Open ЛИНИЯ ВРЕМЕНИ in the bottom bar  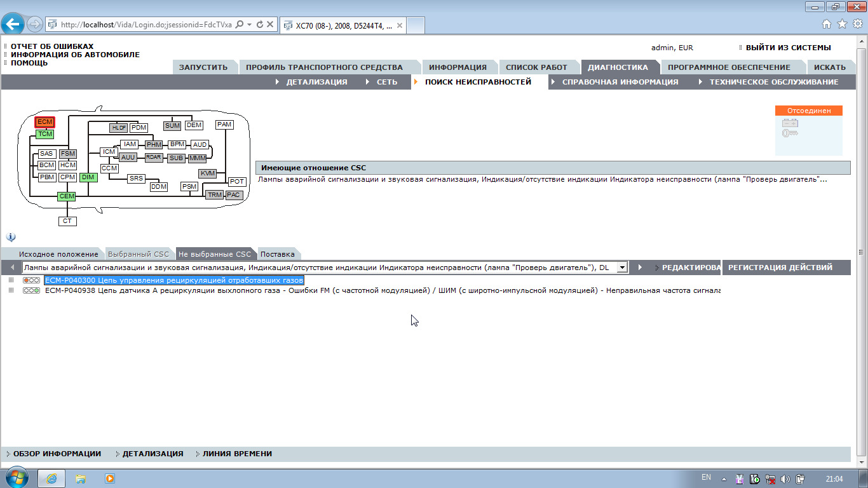pos(237,454)
